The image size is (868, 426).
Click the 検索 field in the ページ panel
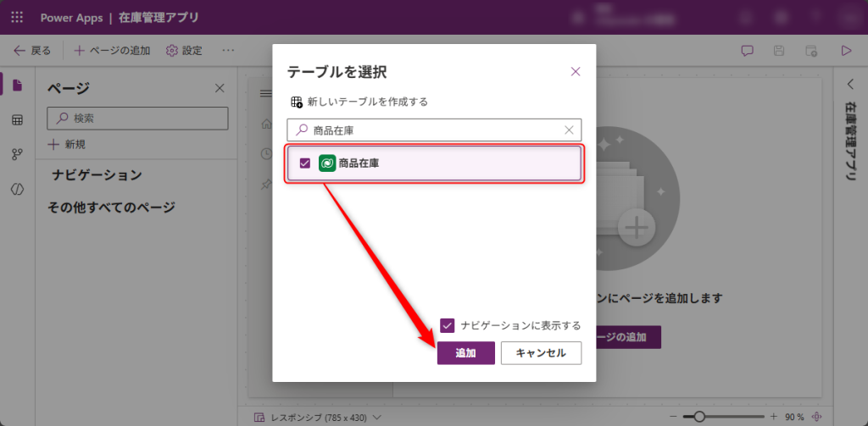137,119
